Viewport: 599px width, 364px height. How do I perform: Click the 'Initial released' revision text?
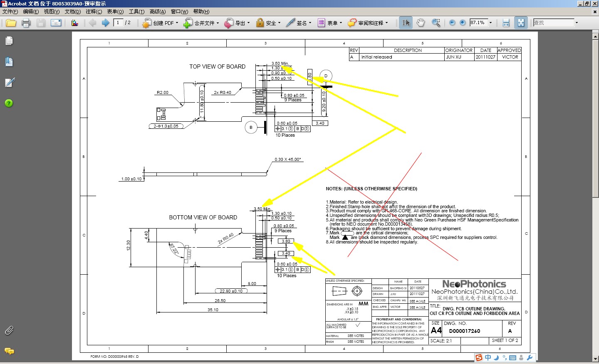[376, 57]
